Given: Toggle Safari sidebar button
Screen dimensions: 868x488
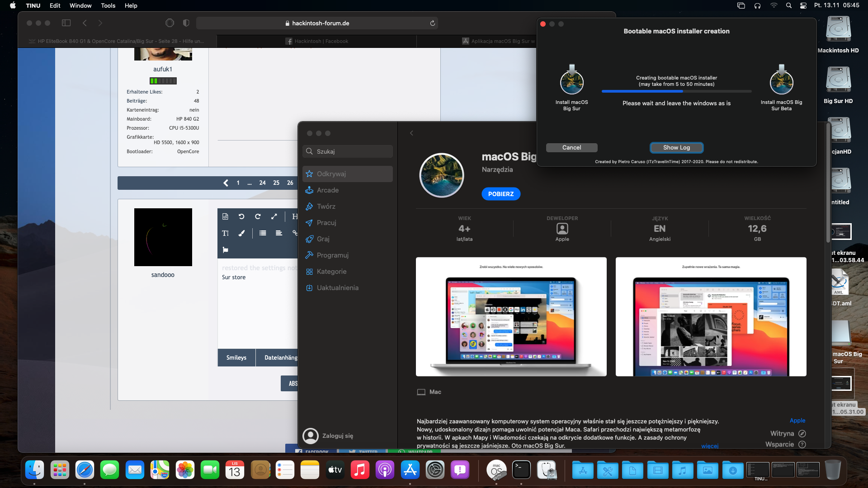Looking at the screenshot, I should tap(66, 23).
